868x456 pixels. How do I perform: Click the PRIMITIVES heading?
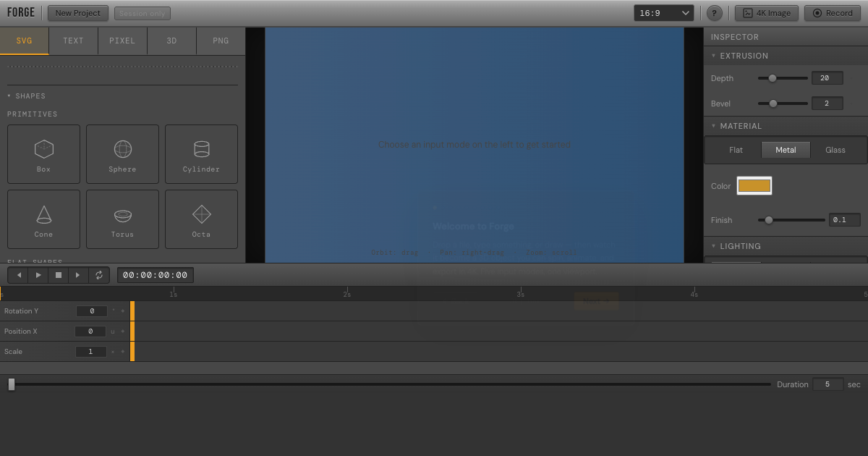click(33, 114)
